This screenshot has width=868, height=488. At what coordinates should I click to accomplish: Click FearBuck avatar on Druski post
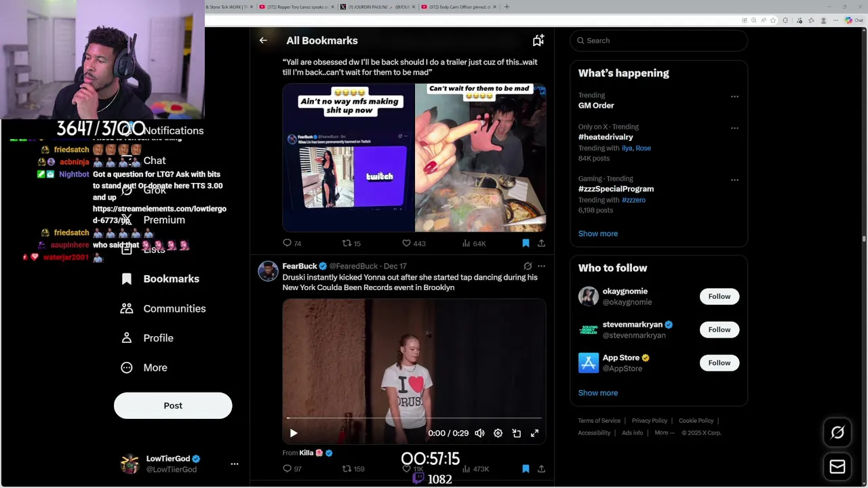[x=268, y=271]
